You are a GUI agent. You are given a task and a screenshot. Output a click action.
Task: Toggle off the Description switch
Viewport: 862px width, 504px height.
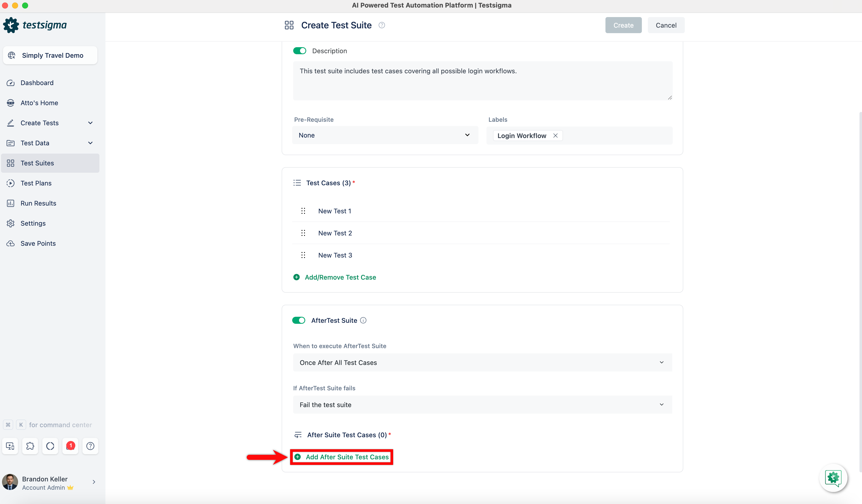pyautogui.click(x=300, y=51)
